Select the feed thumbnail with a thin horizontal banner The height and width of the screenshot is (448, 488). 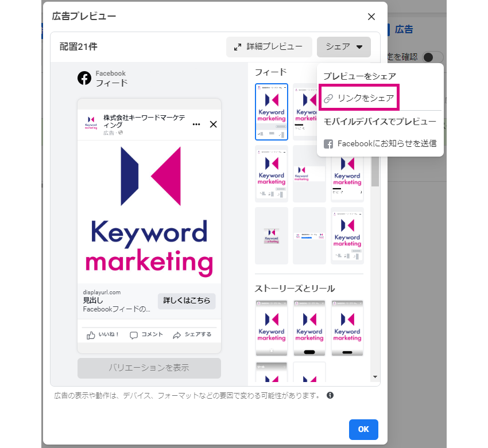pos(309,236)
